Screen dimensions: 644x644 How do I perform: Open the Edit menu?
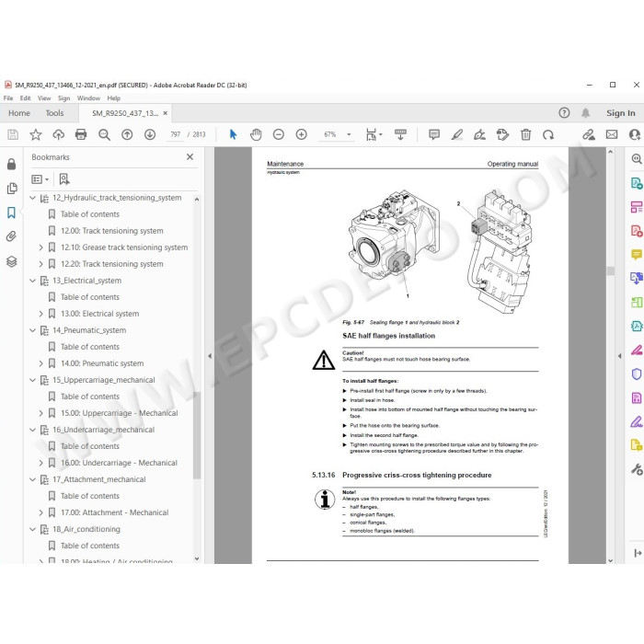(25, 98)
